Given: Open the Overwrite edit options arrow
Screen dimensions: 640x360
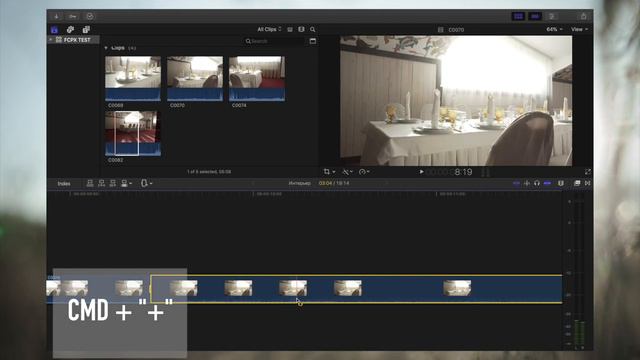Looking at the screenshot, I should [131, 184].
